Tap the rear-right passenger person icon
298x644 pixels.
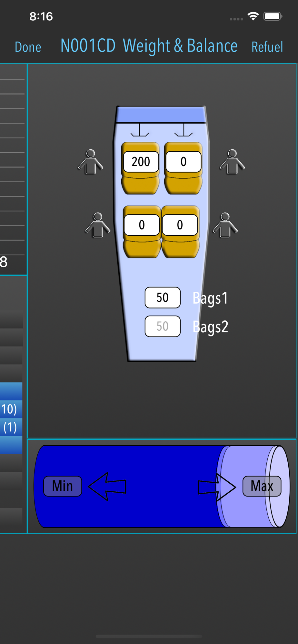(x=225, y=225)
